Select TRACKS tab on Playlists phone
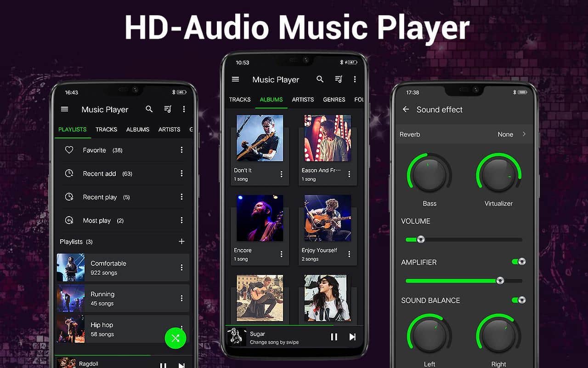 point(106,129)
